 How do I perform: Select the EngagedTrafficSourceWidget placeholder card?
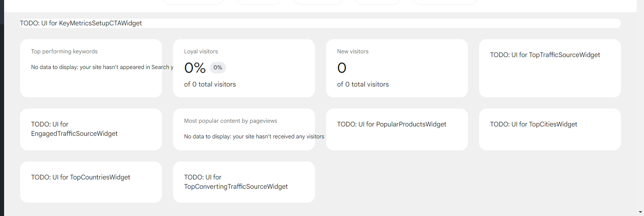click(x=91, y=129)
